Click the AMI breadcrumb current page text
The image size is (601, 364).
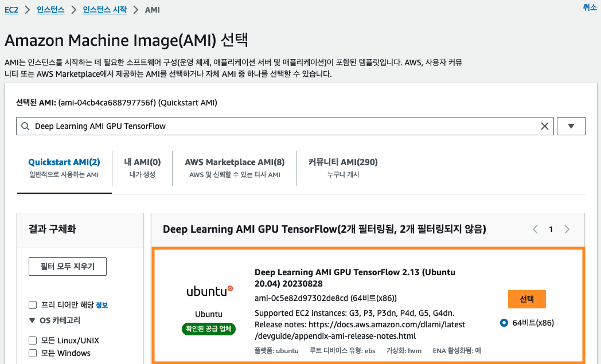(x=152, y=10)
